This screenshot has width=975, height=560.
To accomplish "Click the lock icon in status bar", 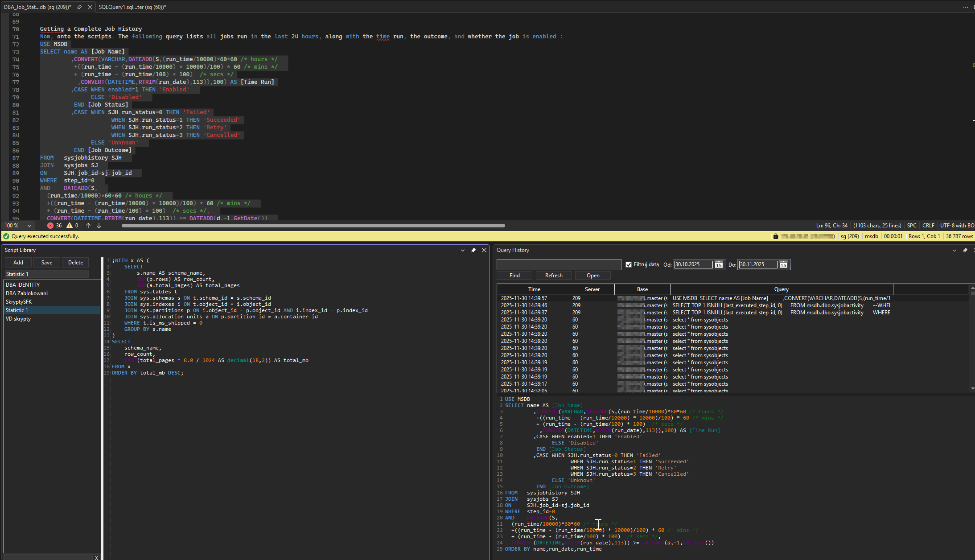I will (x=776, y=236).
